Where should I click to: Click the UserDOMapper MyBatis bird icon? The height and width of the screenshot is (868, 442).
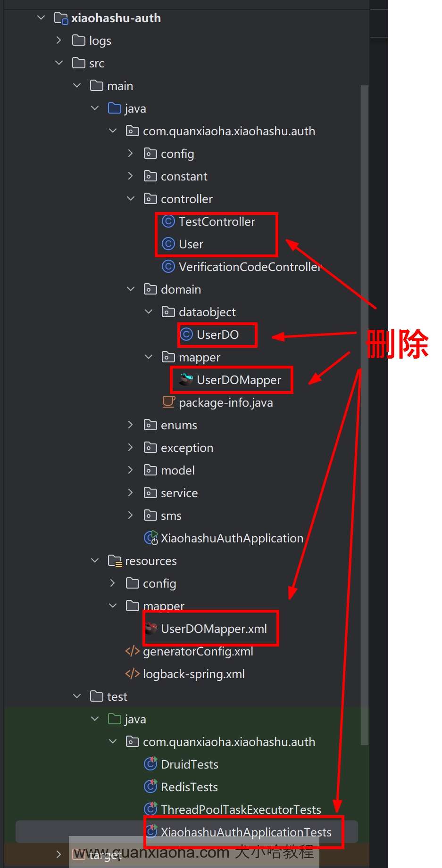click(186, 379)
